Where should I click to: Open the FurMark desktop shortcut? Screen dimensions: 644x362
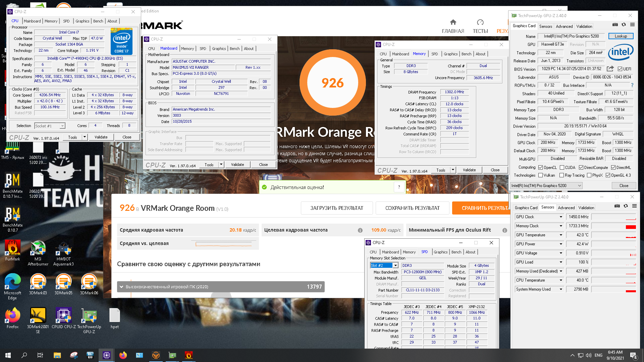13,251
